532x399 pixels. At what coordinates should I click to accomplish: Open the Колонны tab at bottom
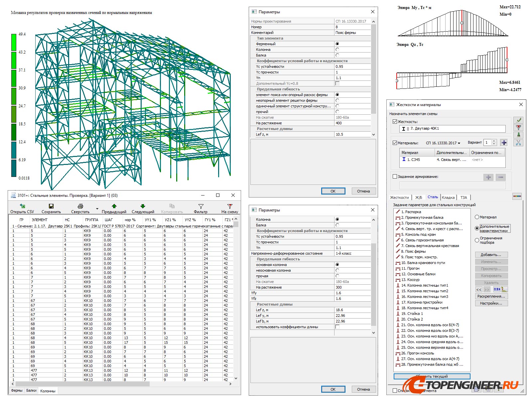pos(48,391)
